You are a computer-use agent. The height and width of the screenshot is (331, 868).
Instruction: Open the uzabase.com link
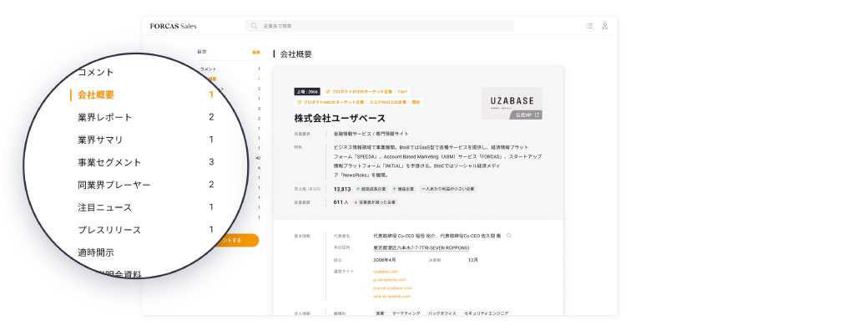pos(386,271)
